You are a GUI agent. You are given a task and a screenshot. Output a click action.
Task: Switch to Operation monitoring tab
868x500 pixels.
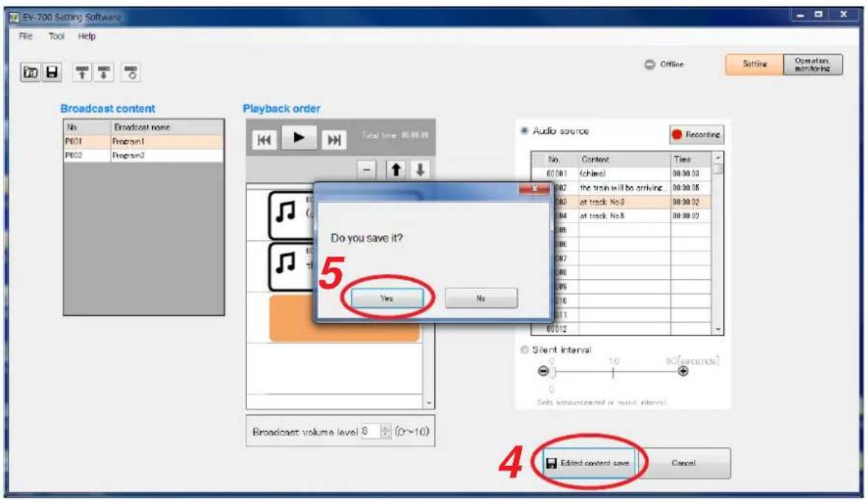[x=813, y=64]
